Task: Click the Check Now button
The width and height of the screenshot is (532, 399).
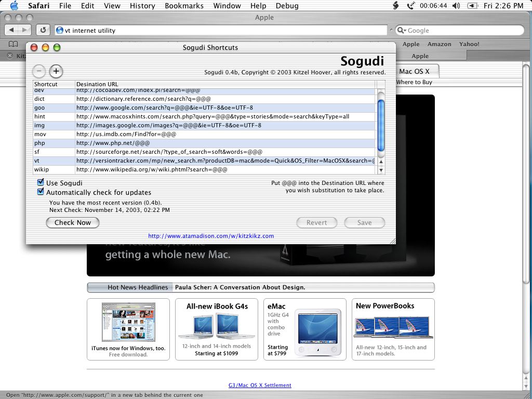Action: pyautogui.click(x=73, y=222)
